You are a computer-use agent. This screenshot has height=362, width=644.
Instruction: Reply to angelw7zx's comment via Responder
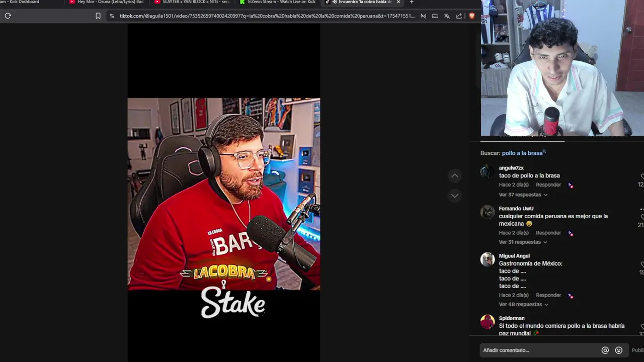click(548, 185)
